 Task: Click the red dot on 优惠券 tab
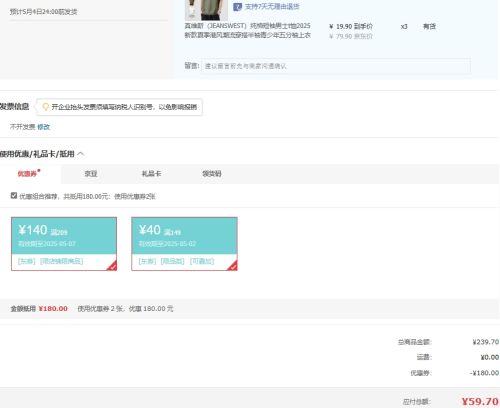tap(39, 170)
